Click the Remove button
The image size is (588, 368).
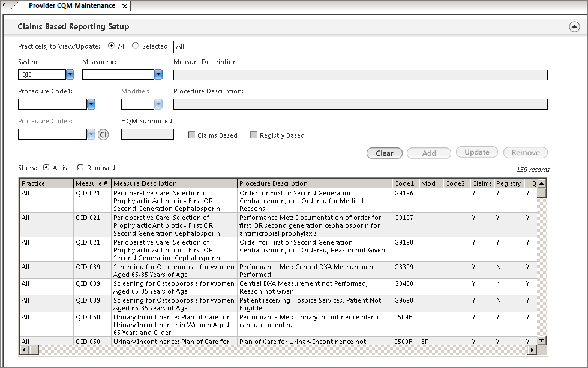pos(526,152)
